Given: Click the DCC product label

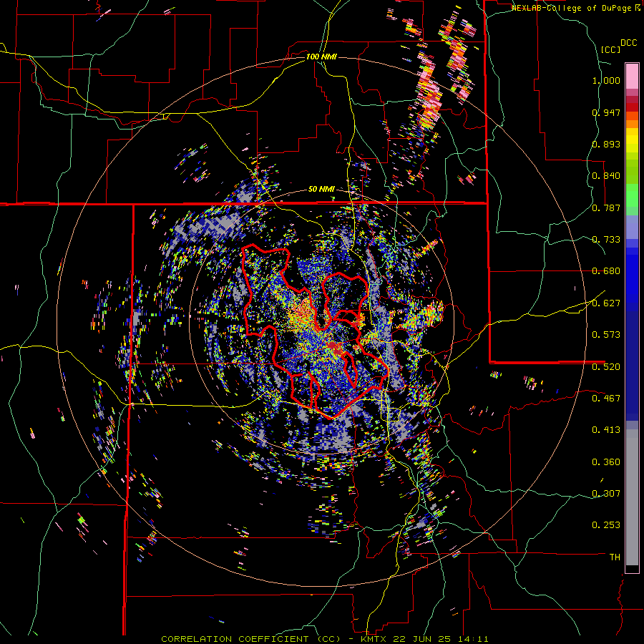Looking at the screenshot, I should click(x=628, y=42).
